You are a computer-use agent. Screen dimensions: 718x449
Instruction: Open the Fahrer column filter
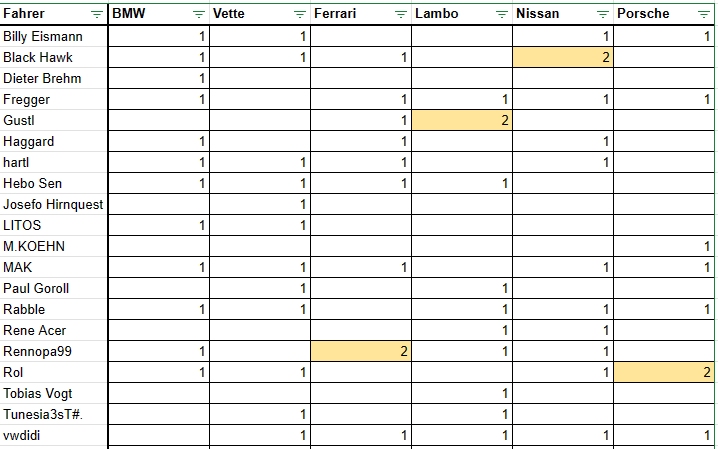click(x=96, y=14)
